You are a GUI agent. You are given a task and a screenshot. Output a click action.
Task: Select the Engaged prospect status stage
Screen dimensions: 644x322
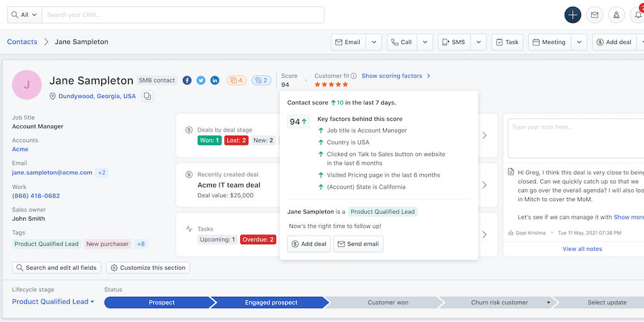271,303
